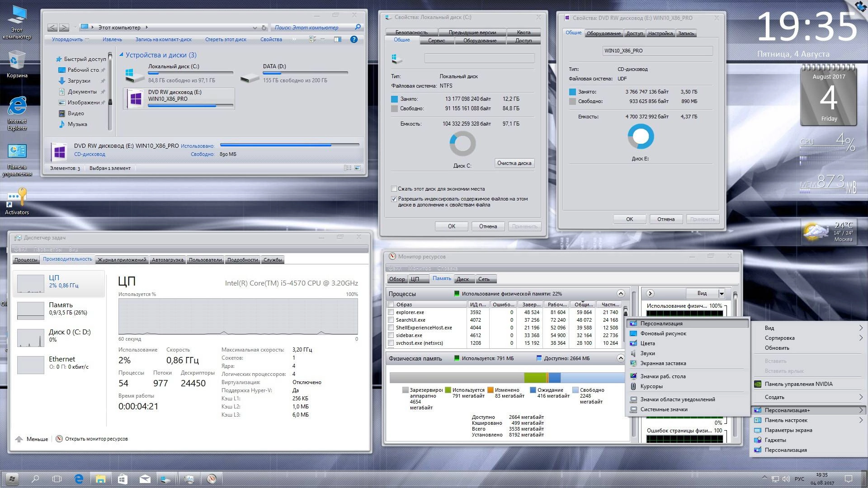Open the 'Упорядочить' dropdown menu
Viewport: 868px width, 488px height.
point(70,39)
